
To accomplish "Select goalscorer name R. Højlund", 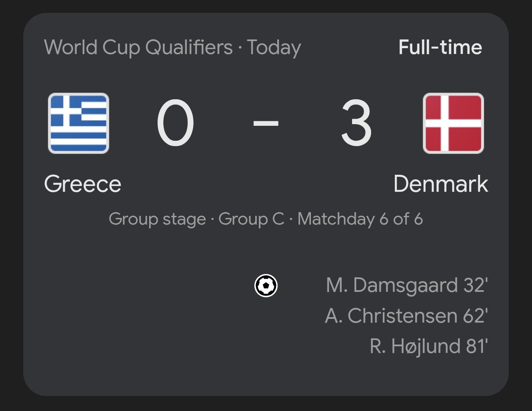I will [x=415, y=346].
